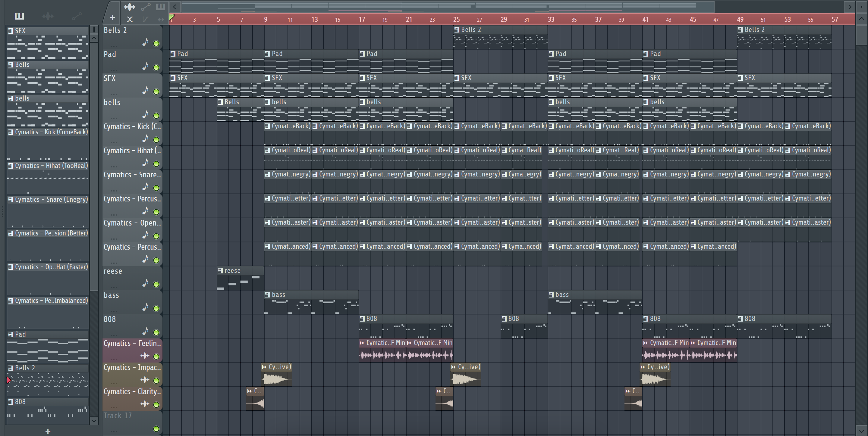Click piano icon of Bells 2 clip at bar 25

(x=457, y=30)
